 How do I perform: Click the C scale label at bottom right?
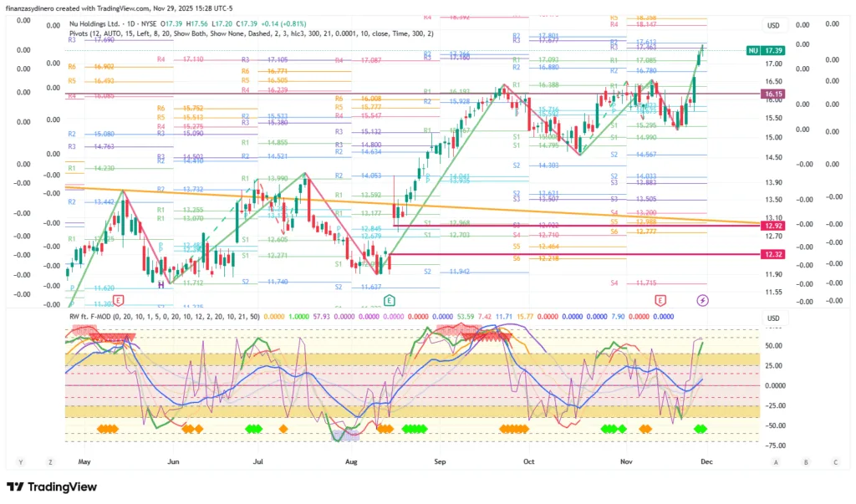(x=834, y=461)
